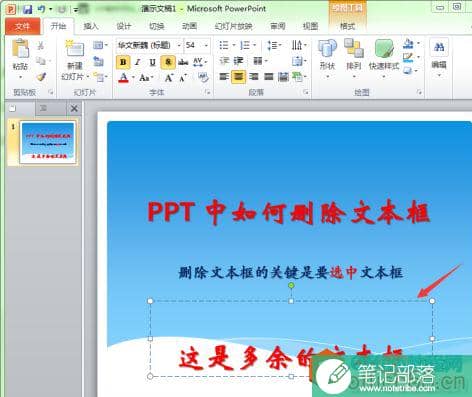Click the strikethrough abc icon
The height and width of the screenshot is (397, 472).
point(183,62)
